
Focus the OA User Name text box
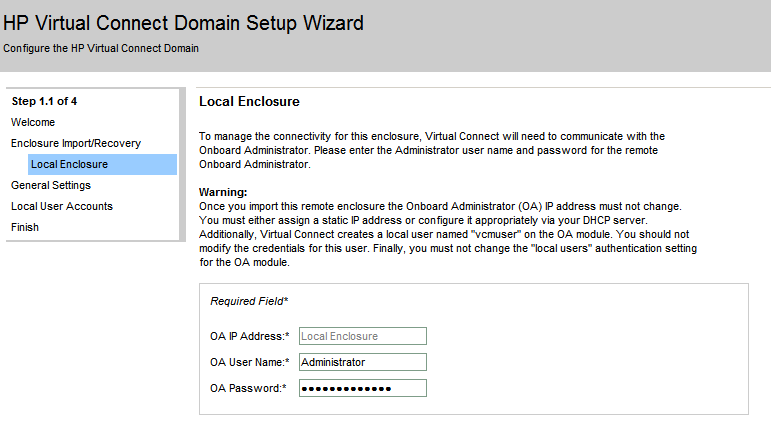(x=362, y=362)
